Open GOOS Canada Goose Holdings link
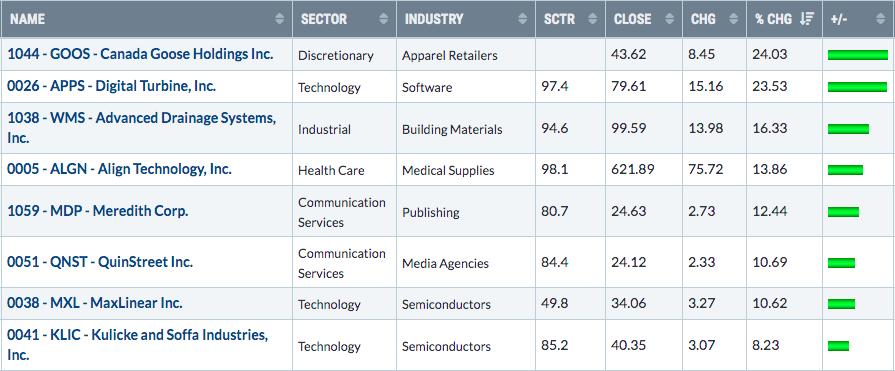Viewport: 895px width, 371px height. coord(140,54)
